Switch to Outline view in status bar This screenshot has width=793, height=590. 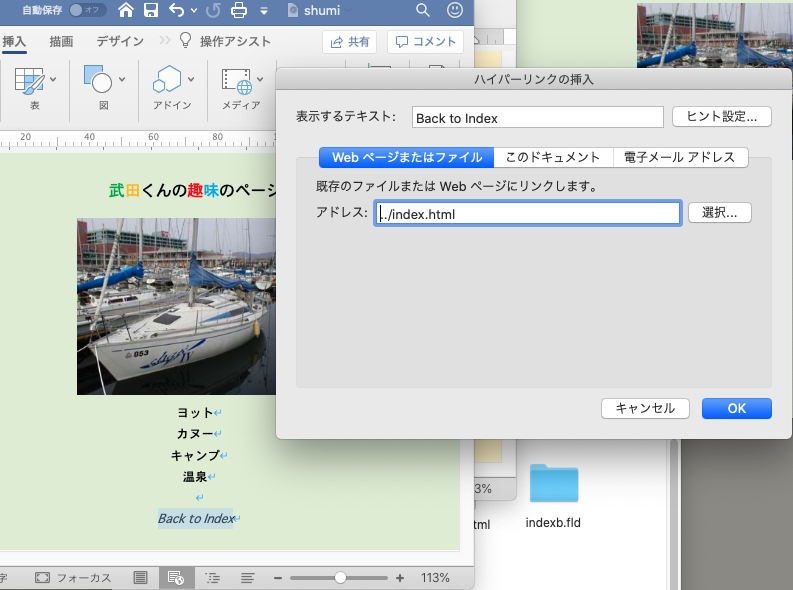pyautogui.click(x=211, y=577)
